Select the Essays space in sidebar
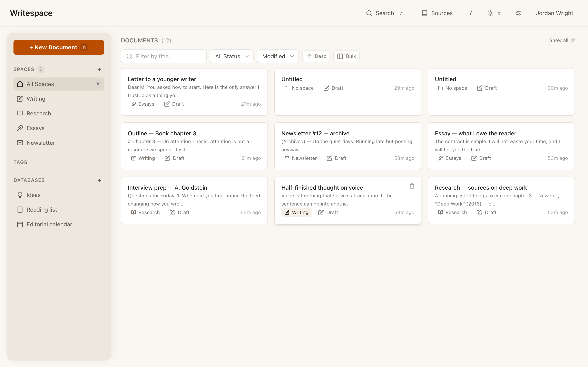The image size is (588, 367). [x=35, y=128]
